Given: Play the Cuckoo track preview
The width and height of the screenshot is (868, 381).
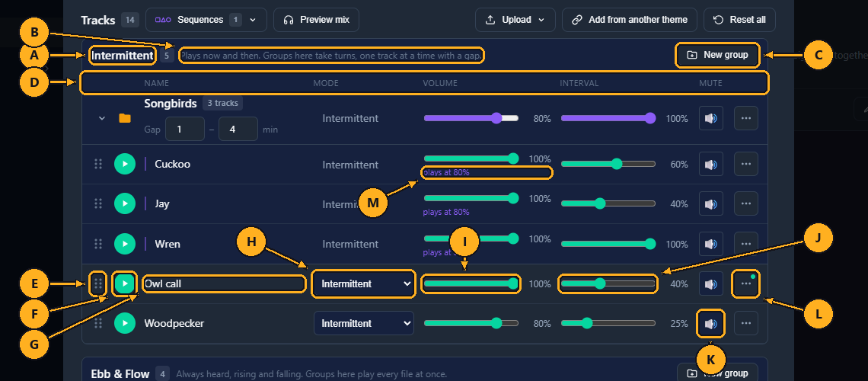Looking at the screenshot, I should coord(125,164).
